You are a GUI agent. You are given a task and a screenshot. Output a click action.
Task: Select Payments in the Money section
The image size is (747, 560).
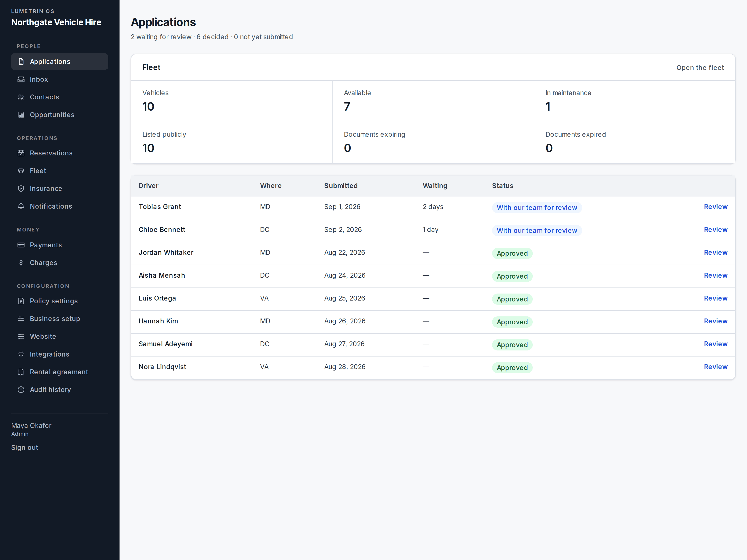60,245
